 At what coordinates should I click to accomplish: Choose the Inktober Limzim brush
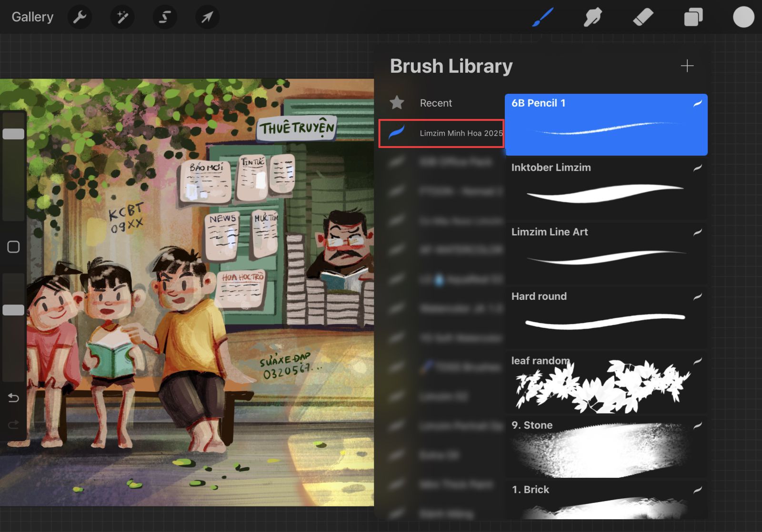coord(606,189)
